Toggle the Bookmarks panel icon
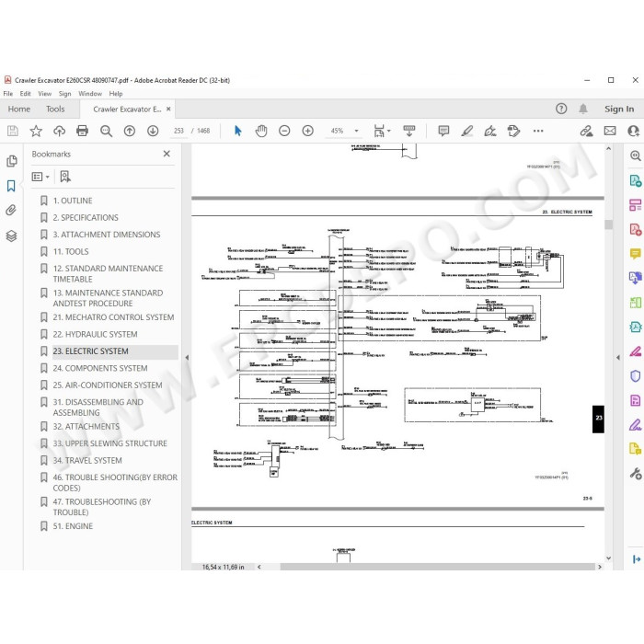The width and height of the screenshot is (644, 644). point(11,186)
